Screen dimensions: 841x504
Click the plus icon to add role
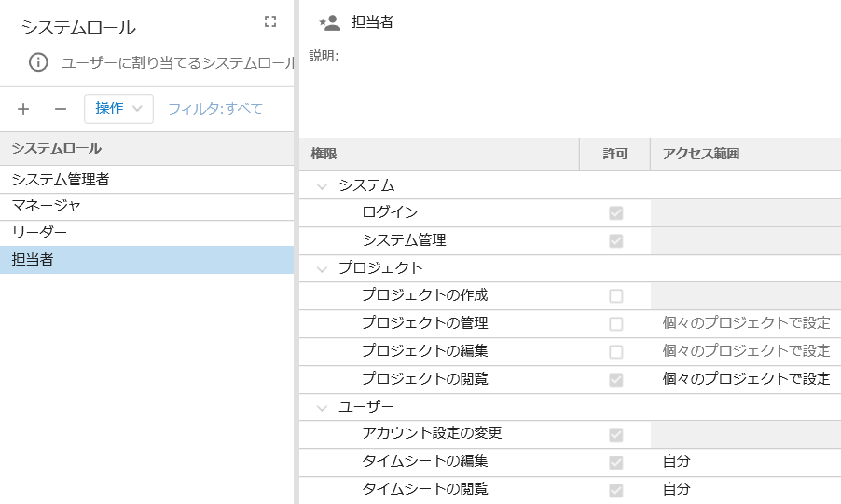point(23,109)
